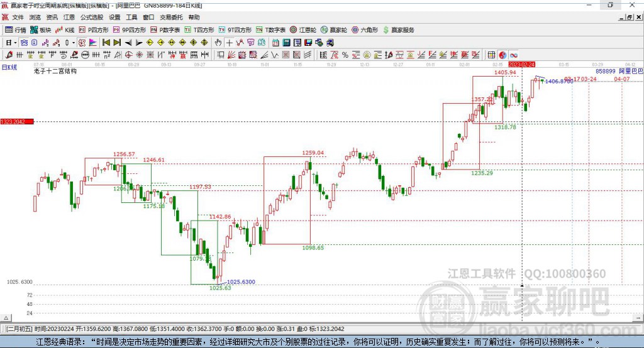Screen dimensions: 644x348
Task: Select the hand pan tool icon
Action: 218,43
